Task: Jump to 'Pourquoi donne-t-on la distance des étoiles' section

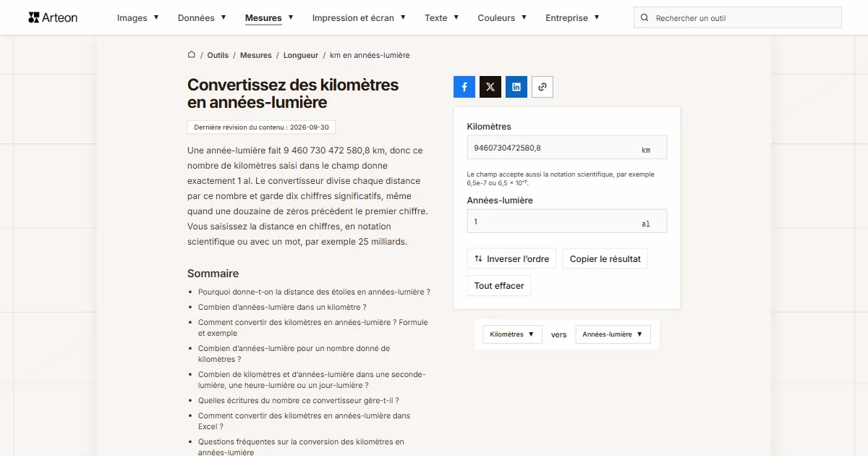Action: coord(315,292)
